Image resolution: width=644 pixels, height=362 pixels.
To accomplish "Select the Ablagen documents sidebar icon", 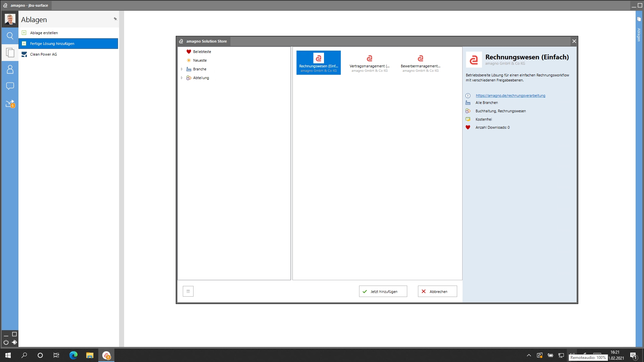I will pos(10,53).
